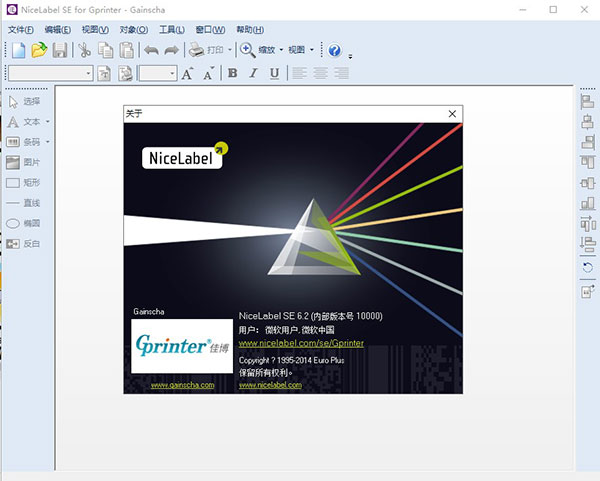Toggle bold formatting (B)
The height and width of the screenshot is (481, 600).
232,73
